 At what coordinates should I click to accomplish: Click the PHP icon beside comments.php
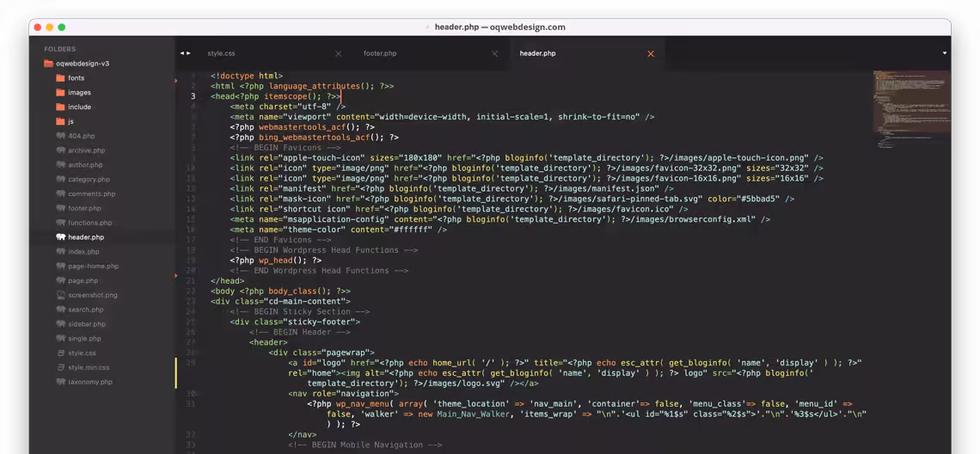click(x=61, y=193)
